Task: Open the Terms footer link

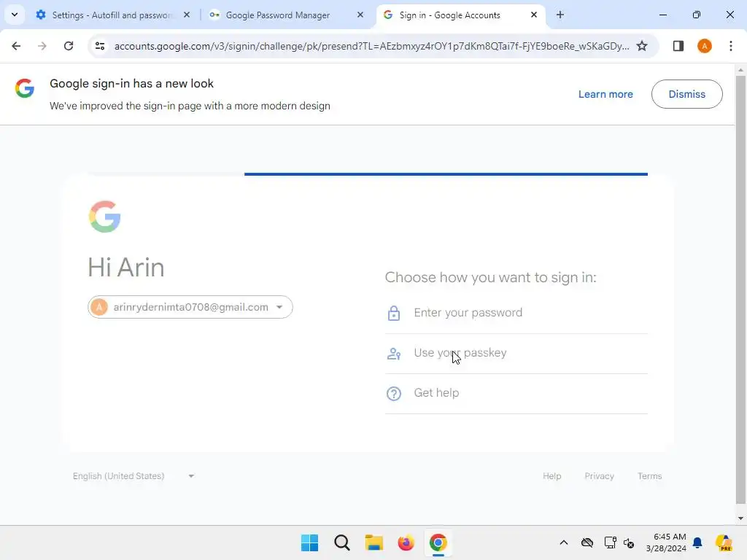Action: 649,475
